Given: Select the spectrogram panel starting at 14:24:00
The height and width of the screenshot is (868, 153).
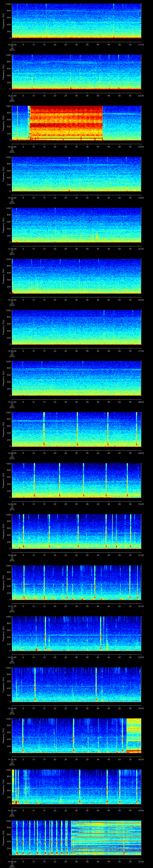Looking at the screenshot, I should [x=76, y=225].
